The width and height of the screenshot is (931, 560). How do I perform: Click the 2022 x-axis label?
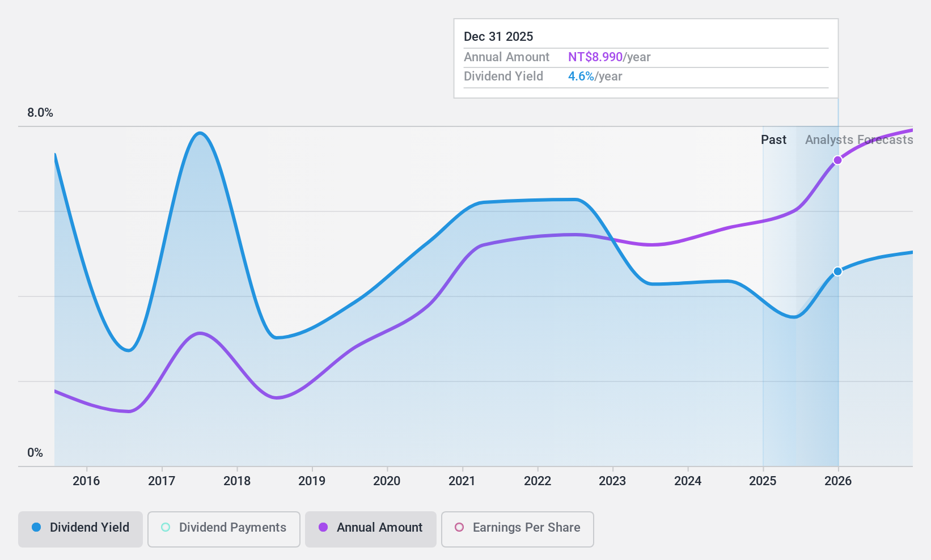tap(538, 481)
